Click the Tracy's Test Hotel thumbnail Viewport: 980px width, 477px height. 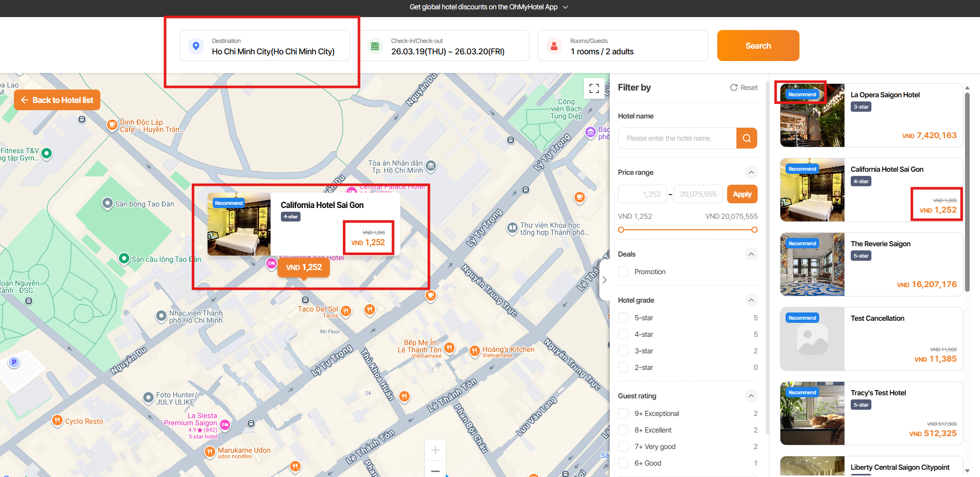[812, 413]
